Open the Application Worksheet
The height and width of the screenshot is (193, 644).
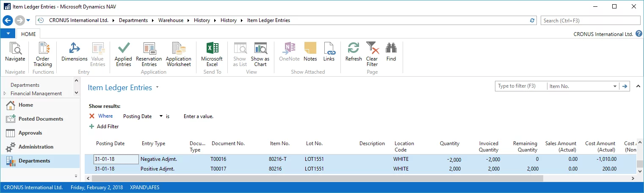(x=178, y=55)
